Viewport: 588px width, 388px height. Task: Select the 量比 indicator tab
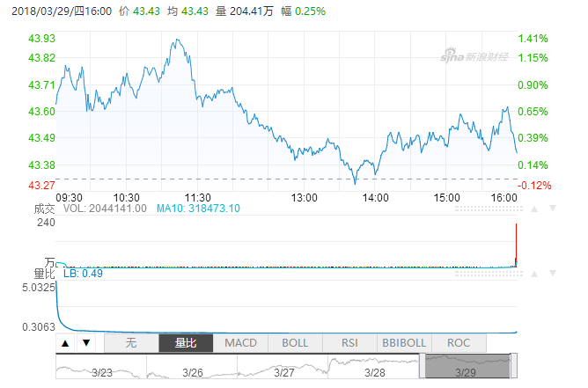tap(186, 343)
